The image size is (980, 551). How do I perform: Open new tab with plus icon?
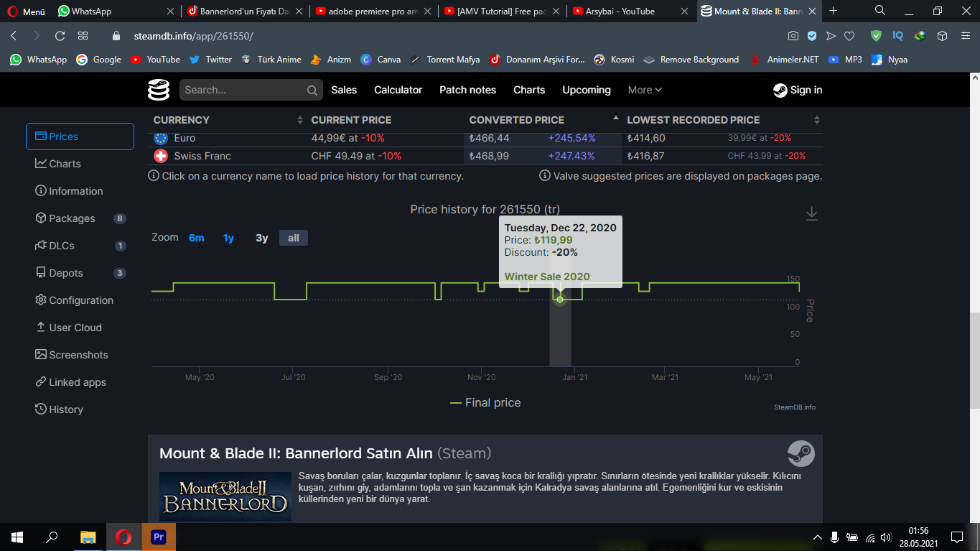coord(833,11)
